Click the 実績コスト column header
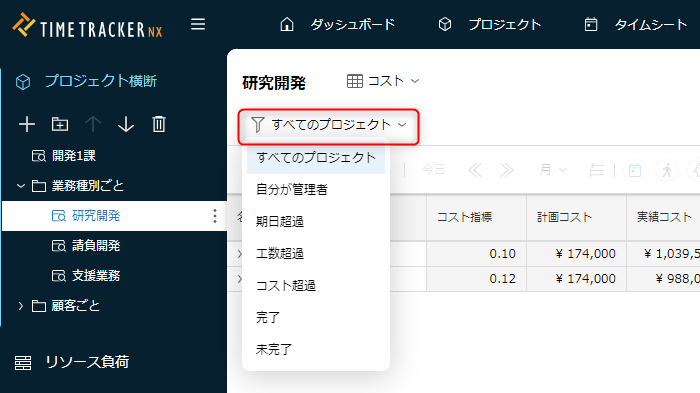The width and height of the screenshot is (700, 393). tap(663, 217)
